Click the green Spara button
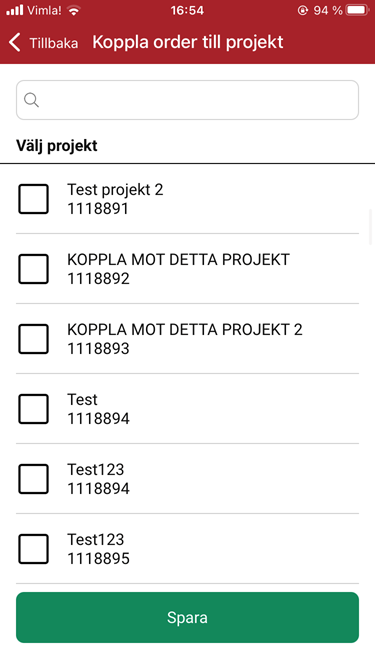Image resolution: width=375 pixels, height=667 pixels. (188, 617)
